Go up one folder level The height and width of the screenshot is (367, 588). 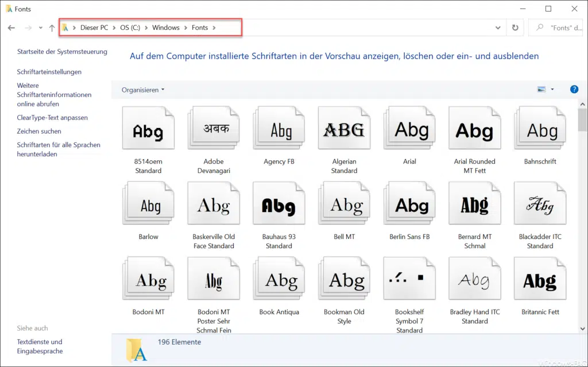pyautogui.click(x=52, y=28)
